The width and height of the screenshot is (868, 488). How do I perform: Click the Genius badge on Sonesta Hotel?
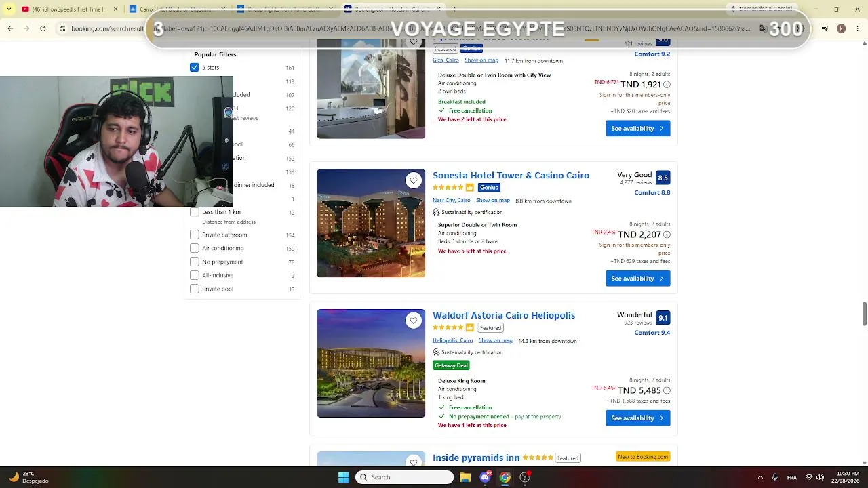(489, 188)
